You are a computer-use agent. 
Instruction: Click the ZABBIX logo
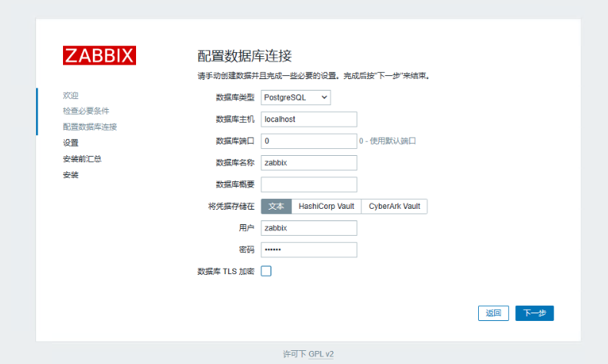point(99,55)
